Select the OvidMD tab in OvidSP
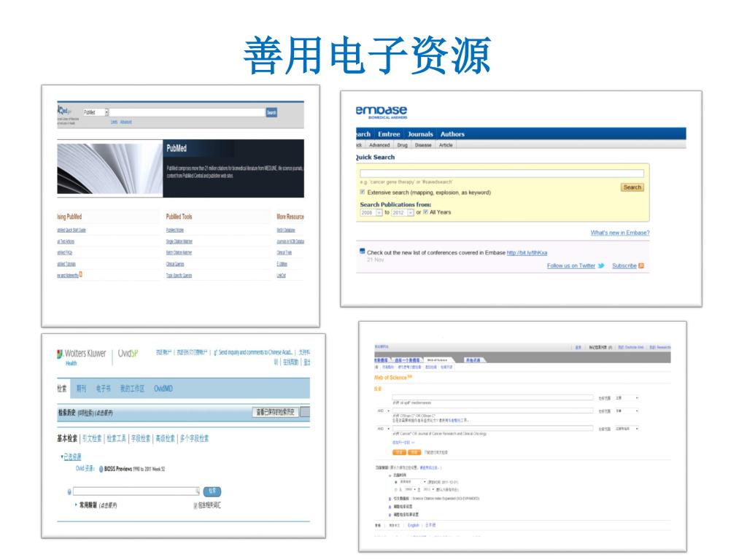The width and height of the screenshot is (747, 560). click(163, 389)
